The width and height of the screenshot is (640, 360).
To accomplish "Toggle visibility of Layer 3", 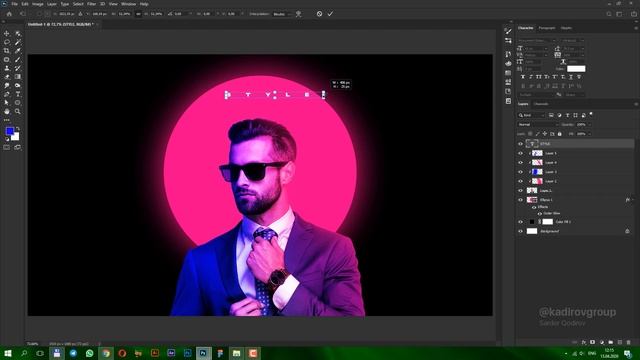I will [520, 172].
